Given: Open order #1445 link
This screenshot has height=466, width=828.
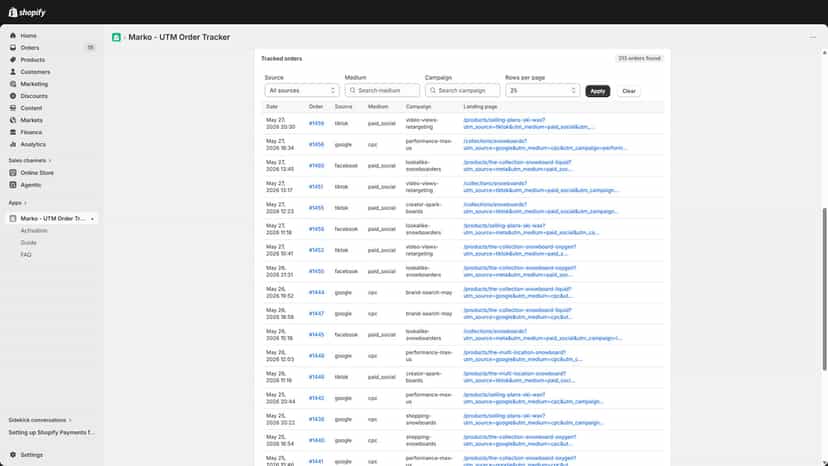Looking at the screenshot, I should tap(316, 335).
